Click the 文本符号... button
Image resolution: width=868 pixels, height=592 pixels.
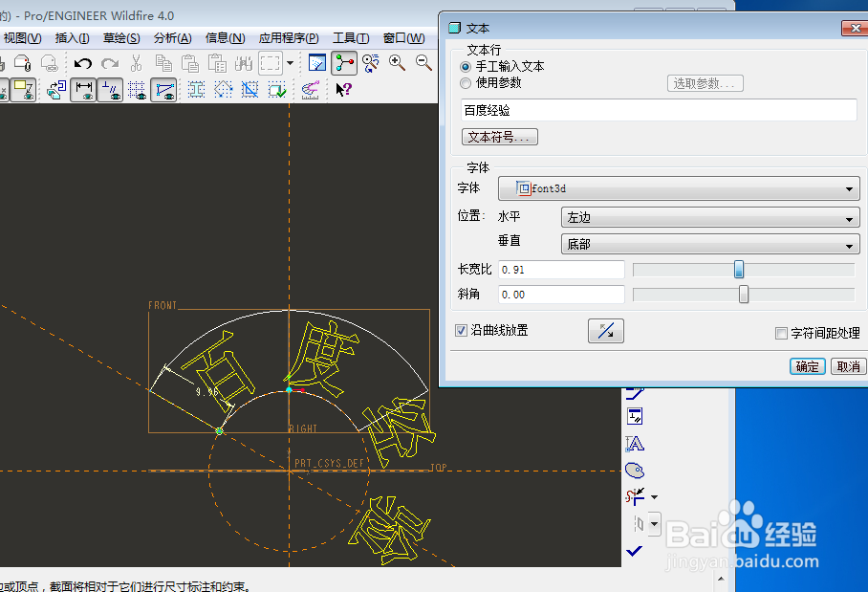click(x=499, y=137)
